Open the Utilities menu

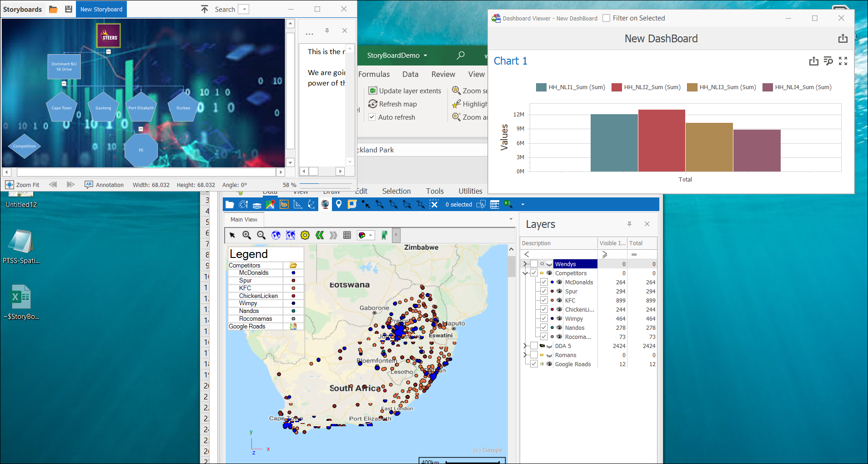[470, 191]
